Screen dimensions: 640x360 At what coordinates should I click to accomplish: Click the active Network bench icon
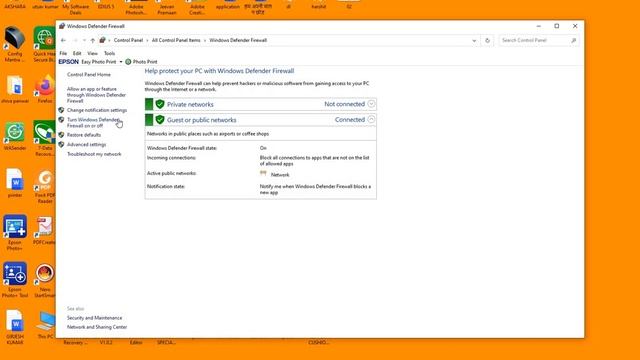263,173
